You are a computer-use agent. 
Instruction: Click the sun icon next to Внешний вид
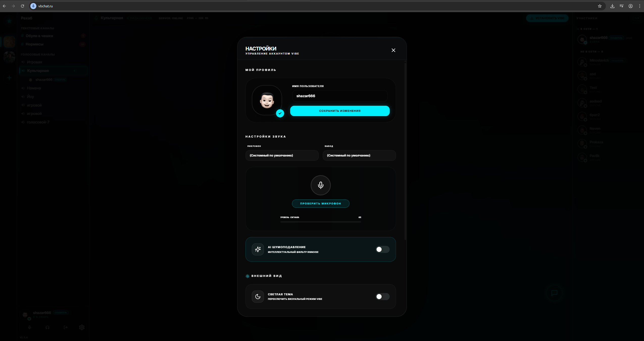[x=247, y=276]
